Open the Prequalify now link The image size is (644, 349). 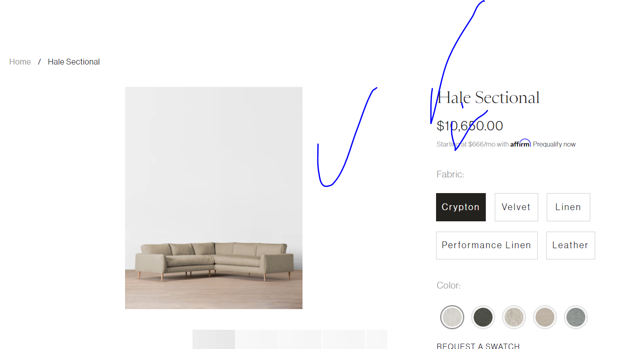coord(554,144)
